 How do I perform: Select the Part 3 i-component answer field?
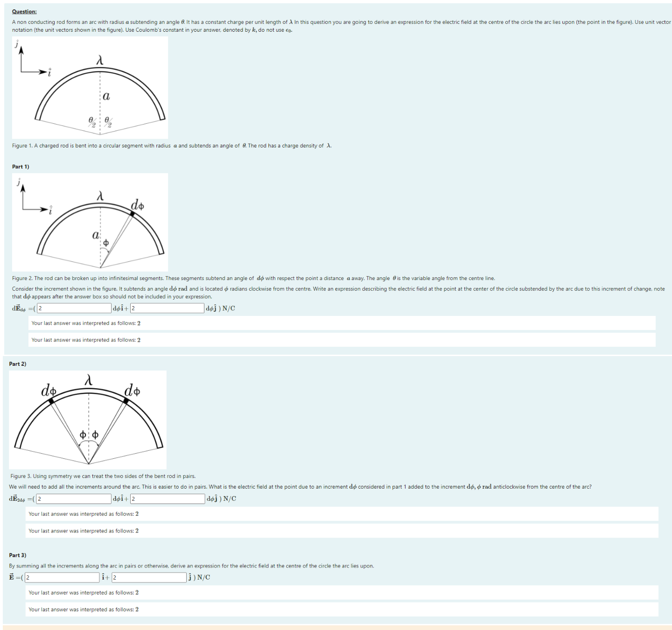point(63,578)
